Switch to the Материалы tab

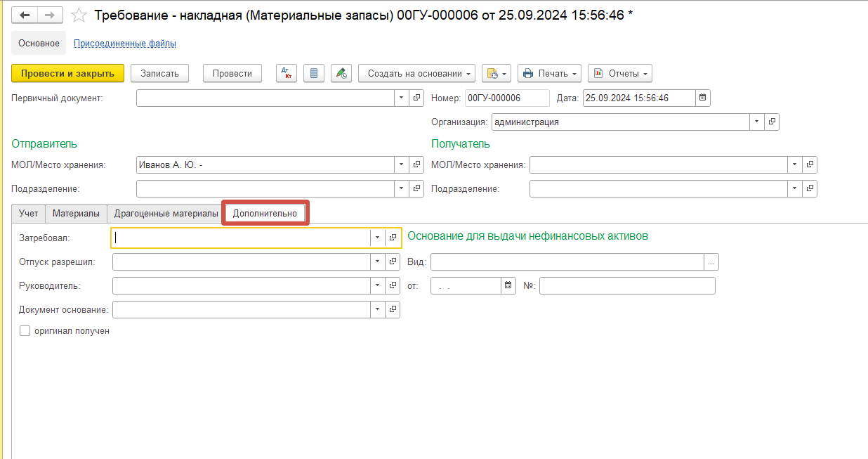[x=76, y=214]
